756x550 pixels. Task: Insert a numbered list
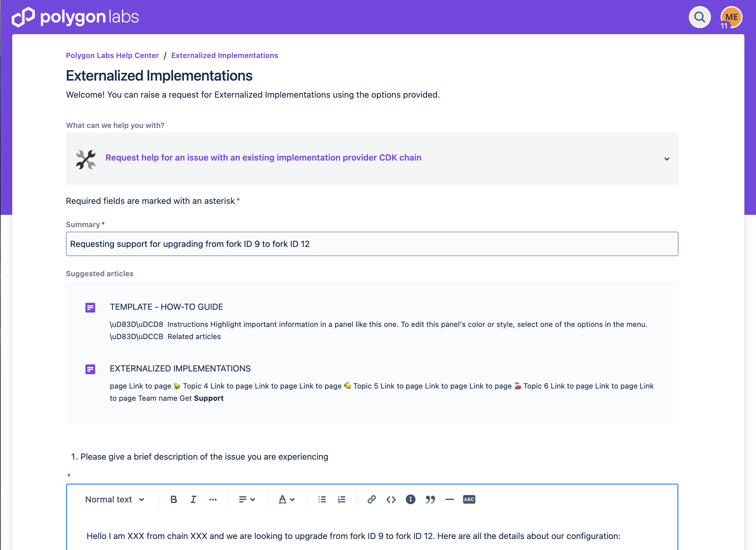click(x=341, y=499)
